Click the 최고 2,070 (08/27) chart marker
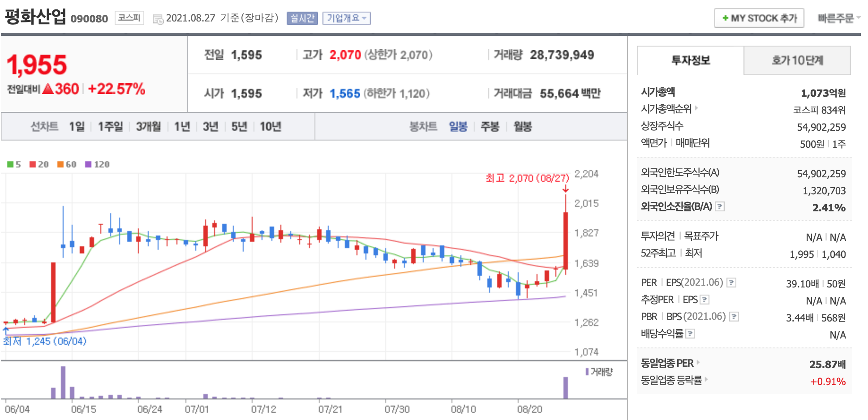The image size is (868, 420). [527, 178]
